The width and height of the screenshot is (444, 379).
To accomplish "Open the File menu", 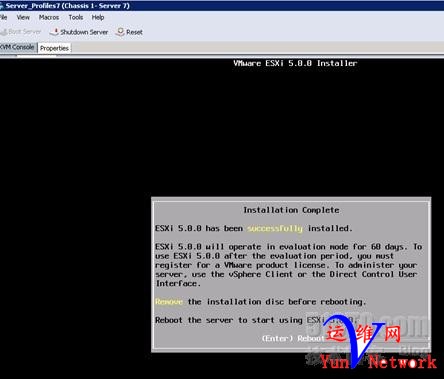I will 3,17.
